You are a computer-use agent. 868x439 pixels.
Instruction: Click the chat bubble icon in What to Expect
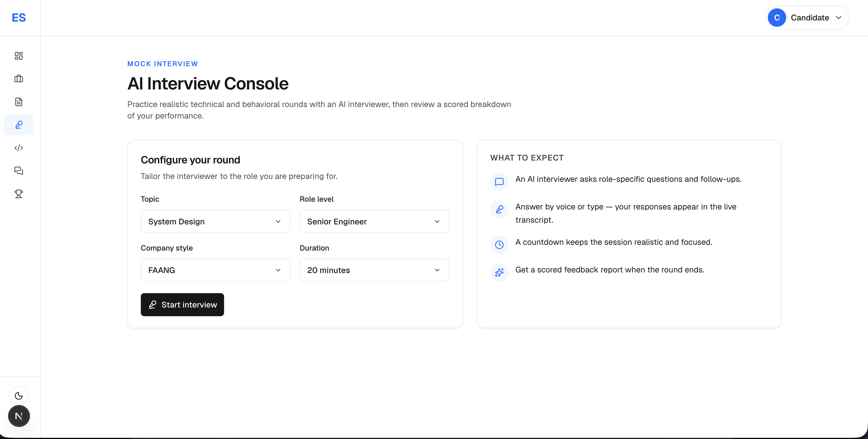click(x=499, y=182)
